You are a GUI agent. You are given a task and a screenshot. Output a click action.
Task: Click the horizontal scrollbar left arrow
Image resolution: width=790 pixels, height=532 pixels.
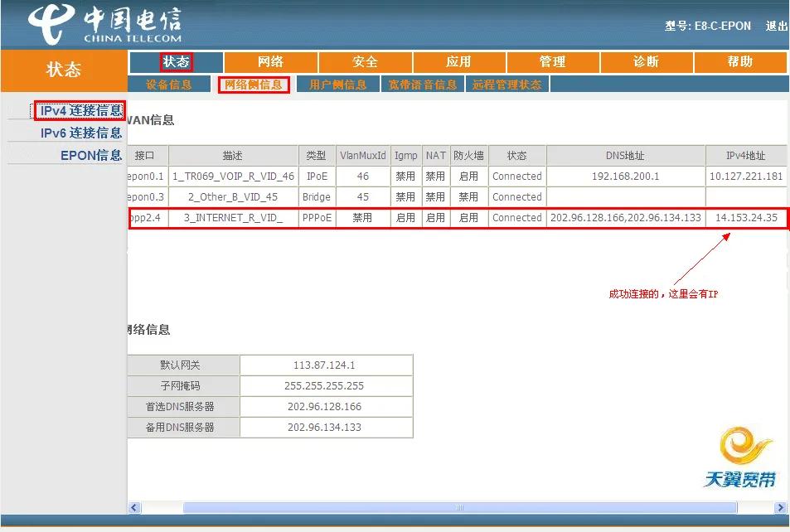[135, 507]
